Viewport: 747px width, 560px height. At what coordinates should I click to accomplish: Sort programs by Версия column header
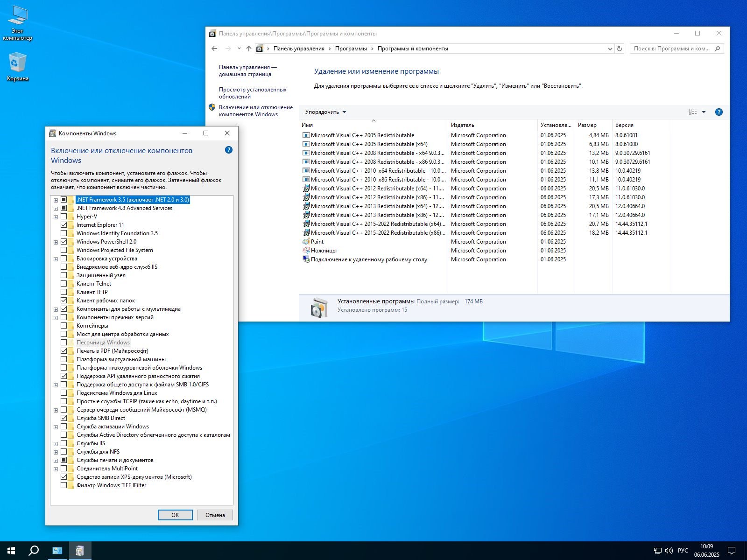coord(642,125)
